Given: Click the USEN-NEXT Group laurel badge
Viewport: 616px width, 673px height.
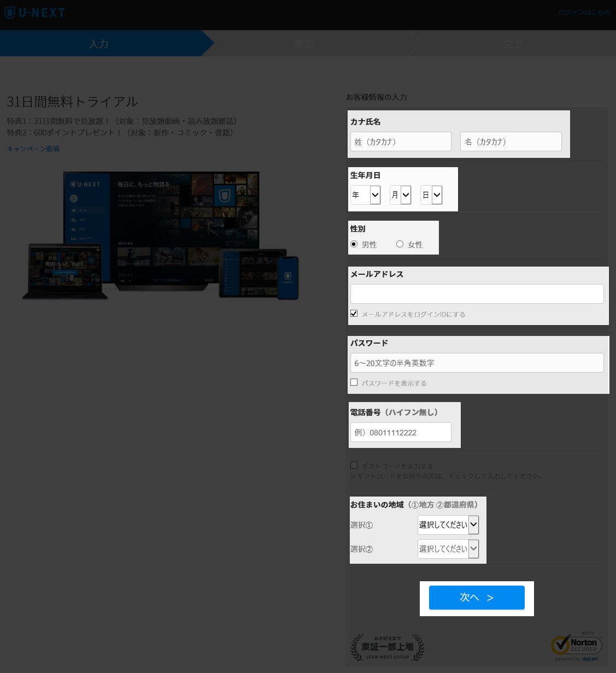Looking at the screenshot, I should [x=387, y=647].
